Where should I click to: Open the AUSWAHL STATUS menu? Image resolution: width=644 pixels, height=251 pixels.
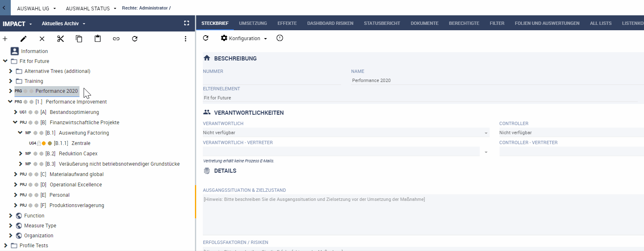click(91, 8)
